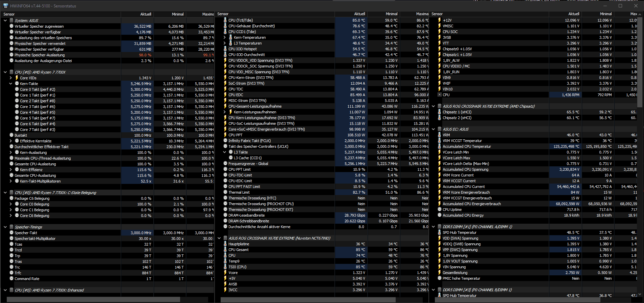Screen dimensions: 644x303
Task: Click the Chipsatz 1 (xHCI) thermometer icon
Action: [440, 112]
